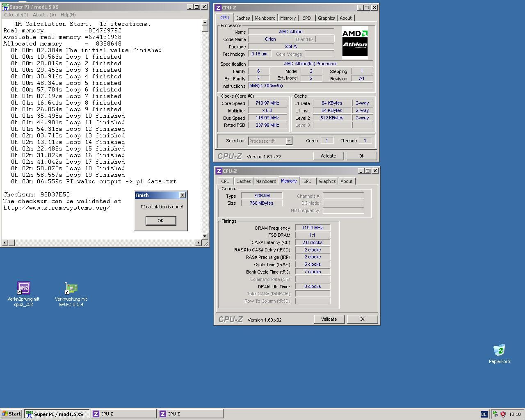The width and height of the screenshot is (525, 420).
Task: Switch to Memory tab in top CPU-Z window
Action: pyautogui.click(x=288, y=18)
